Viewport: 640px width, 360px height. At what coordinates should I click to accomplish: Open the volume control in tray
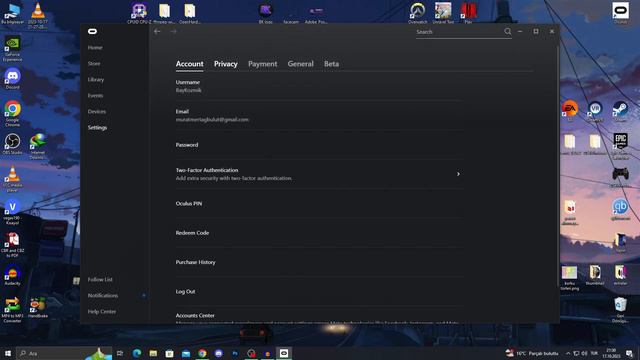pos(584,353)
